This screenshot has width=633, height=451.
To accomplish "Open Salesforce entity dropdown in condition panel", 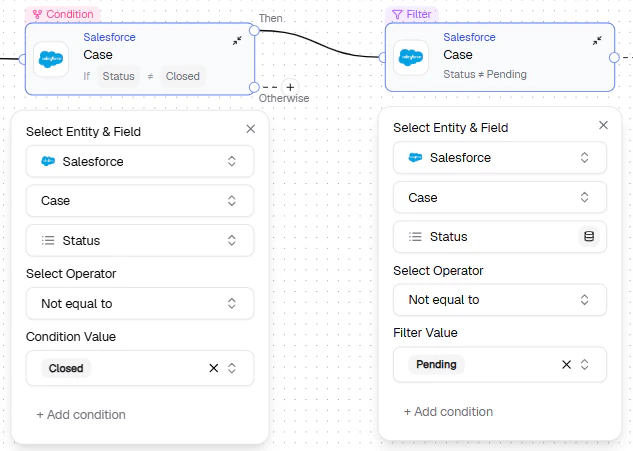I will (x=139, y=161).
